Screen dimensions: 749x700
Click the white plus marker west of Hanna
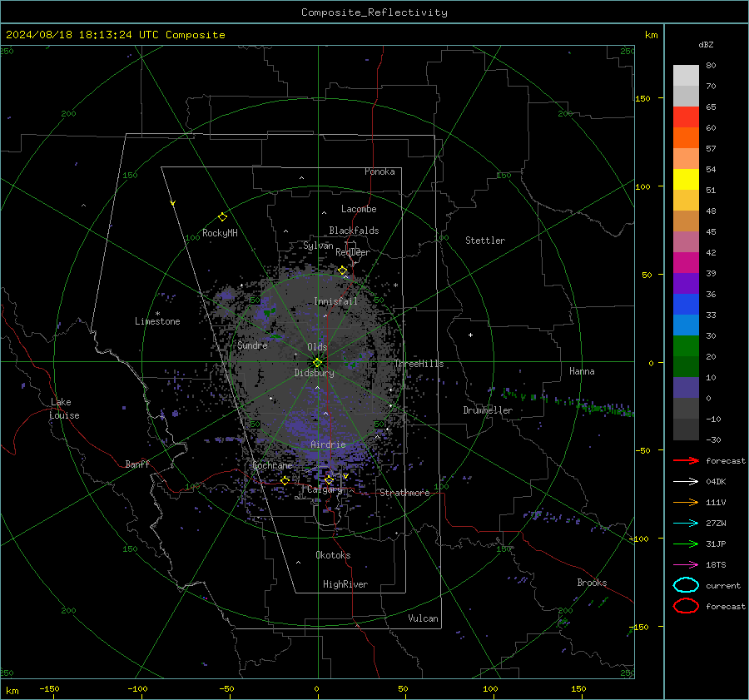pos(470,335)
